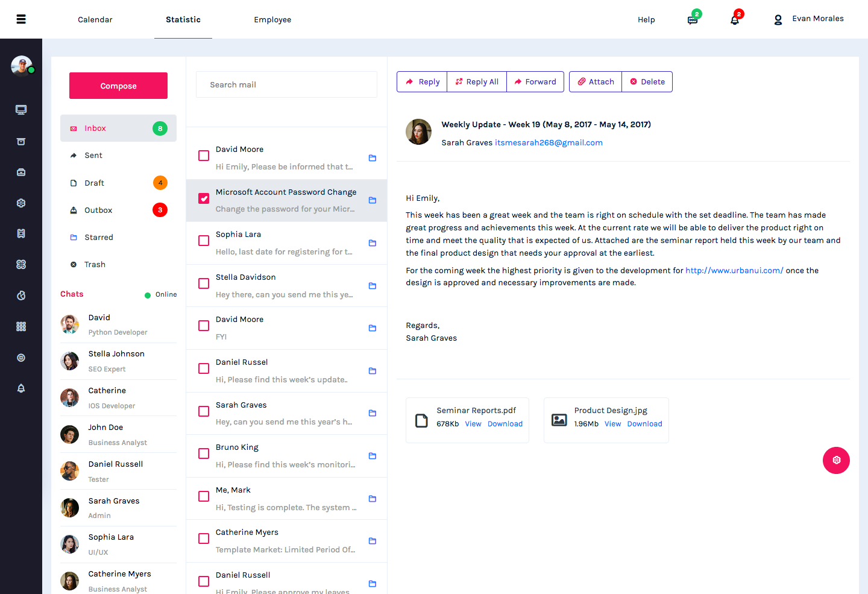Open the Evan Morales user menu
This screenshot has width=868, height=594.
click(809, 19)
